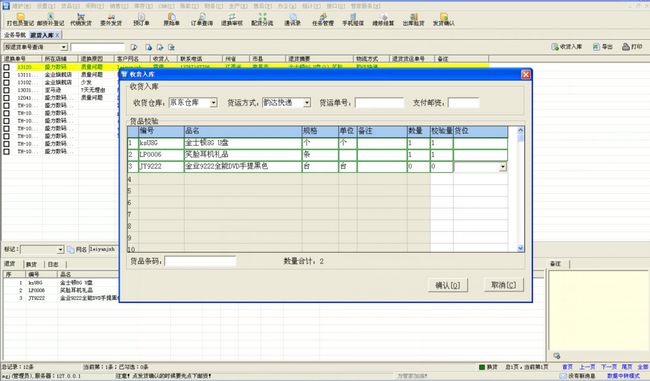Switch to 业务导航 tab
650x381 pixels.
[15, 35]
